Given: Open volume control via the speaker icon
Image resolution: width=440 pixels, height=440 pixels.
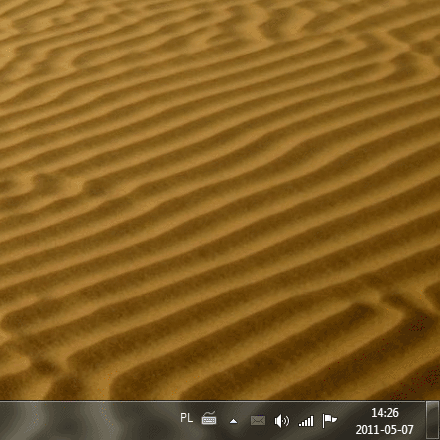Looking at the screenshot, I should (x=282, y=421).
